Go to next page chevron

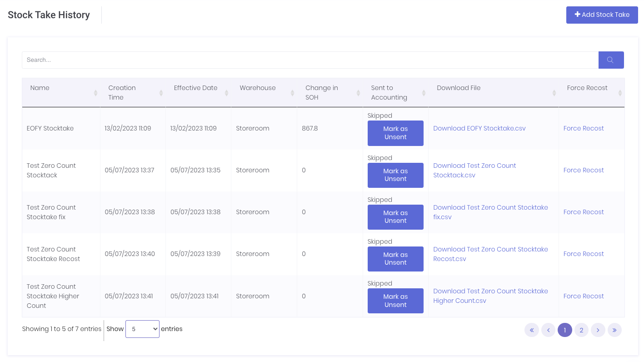[598, 330]
